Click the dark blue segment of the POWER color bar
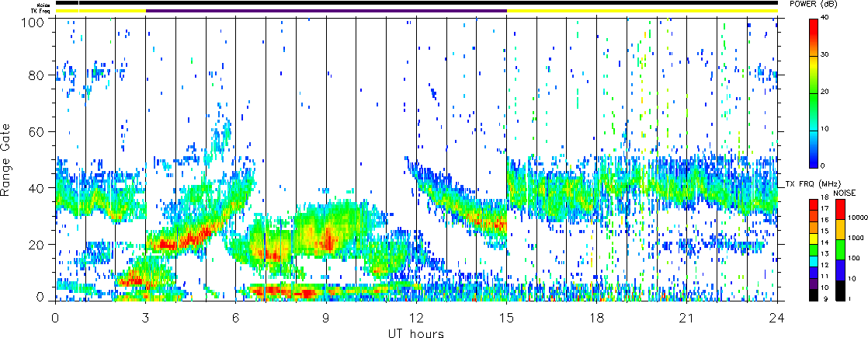The image size is (868, 338). [x=814, y=149]
